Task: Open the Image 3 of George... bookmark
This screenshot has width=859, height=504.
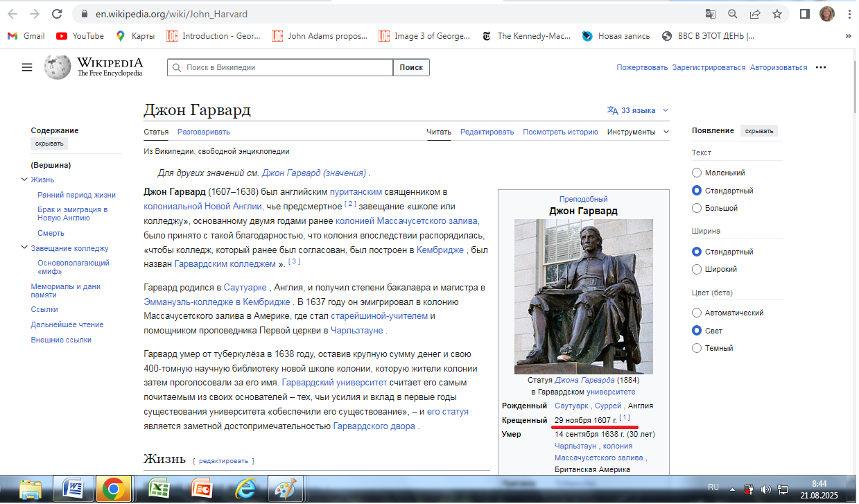Action: (x=424, y=36)
